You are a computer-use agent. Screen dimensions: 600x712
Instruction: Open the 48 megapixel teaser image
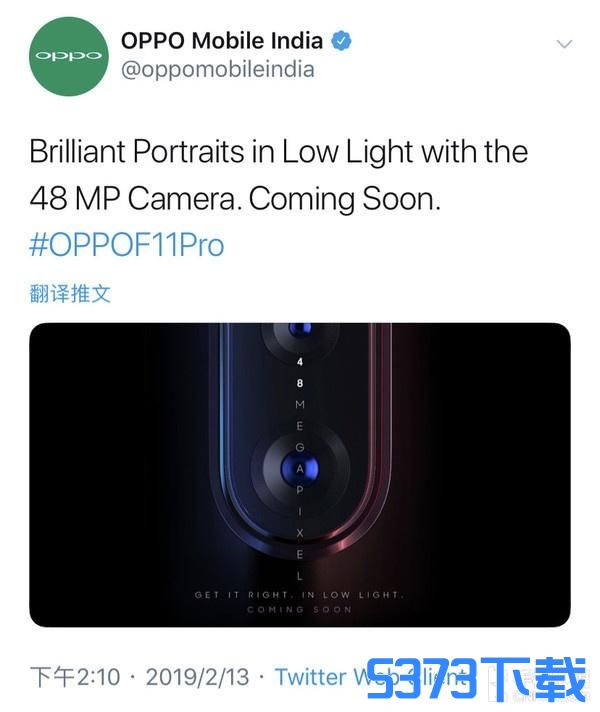tap(300, 475)
